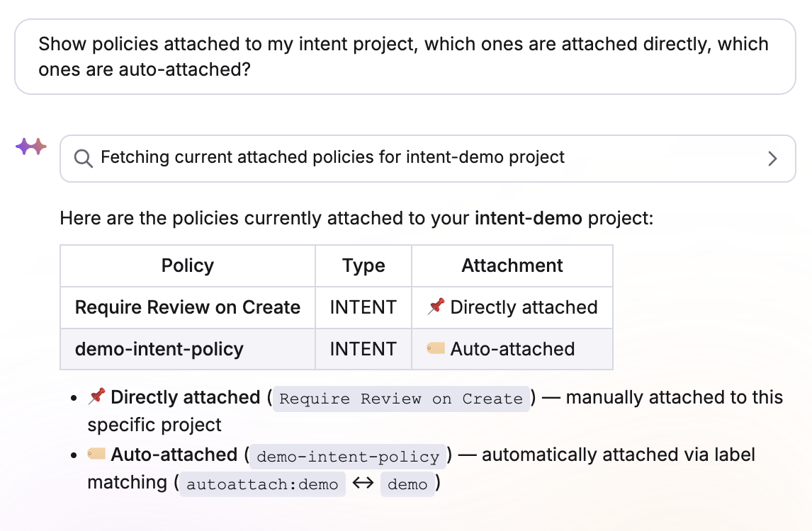812x531 pixels.
Task: Click the Type column header
Action: (363, 265)
